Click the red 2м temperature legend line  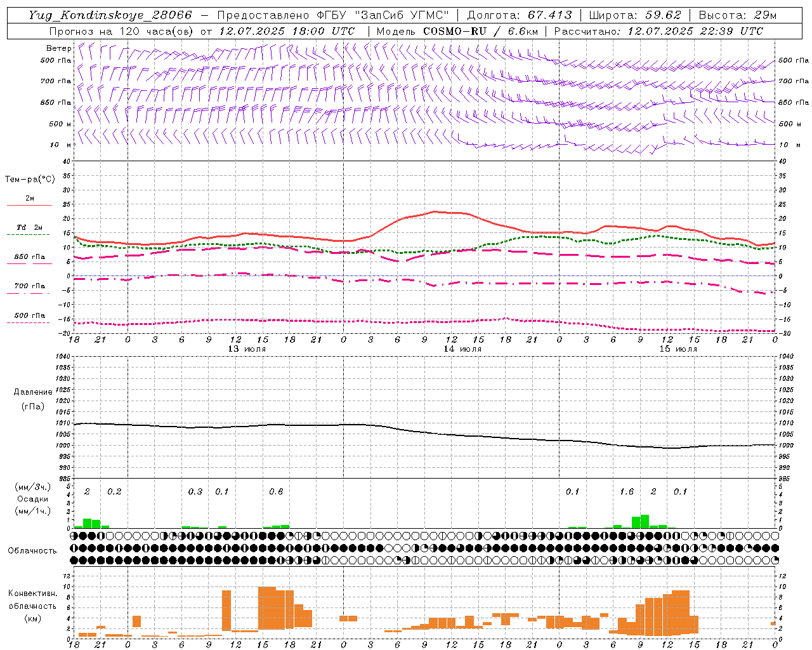tap(29, 205)
